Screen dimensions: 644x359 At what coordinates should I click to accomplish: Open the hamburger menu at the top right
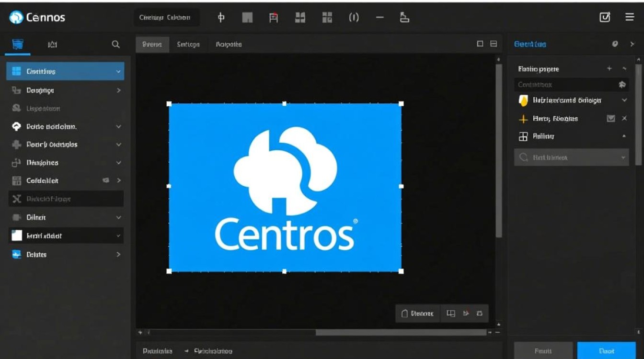[630, 17]
